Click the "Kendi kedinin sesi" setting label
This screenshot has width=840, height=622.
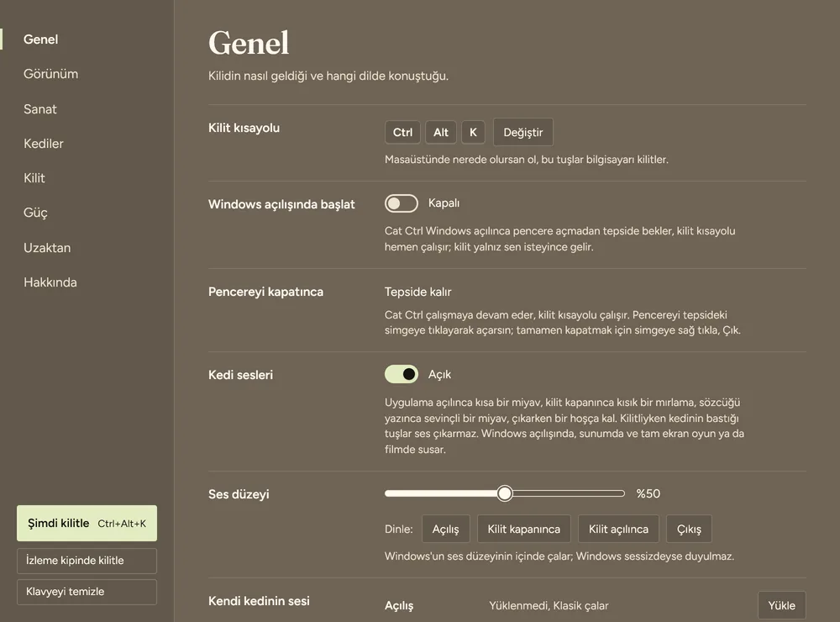click(x=259, y=601)
